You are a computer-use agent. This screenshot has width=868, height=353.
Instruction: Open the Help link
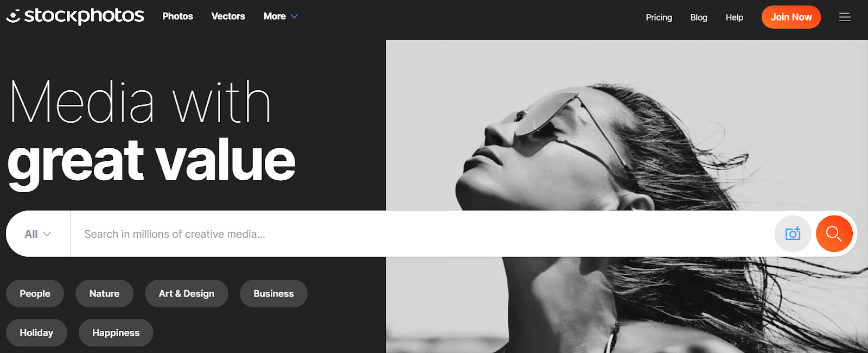click(734, 17)
